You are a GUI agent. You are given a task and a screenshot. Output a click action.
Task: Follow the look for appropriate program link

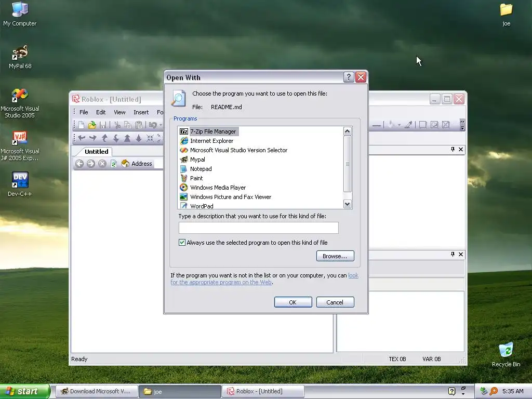pyautogui.click(x=221, y=282)
